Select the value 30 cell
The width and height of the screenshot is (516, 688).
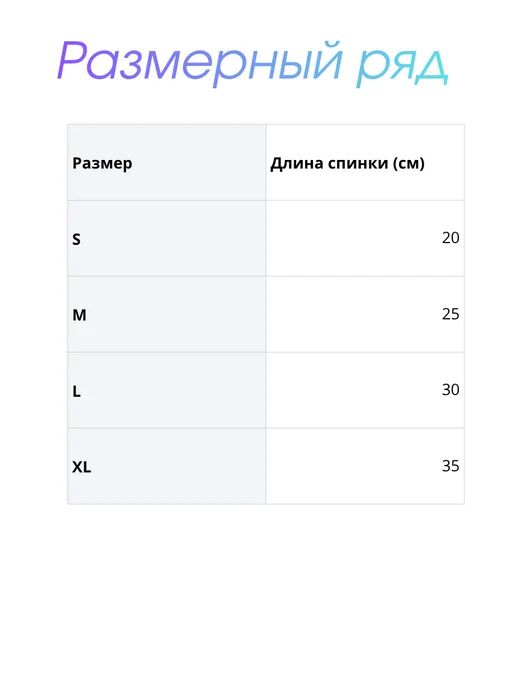365,390
